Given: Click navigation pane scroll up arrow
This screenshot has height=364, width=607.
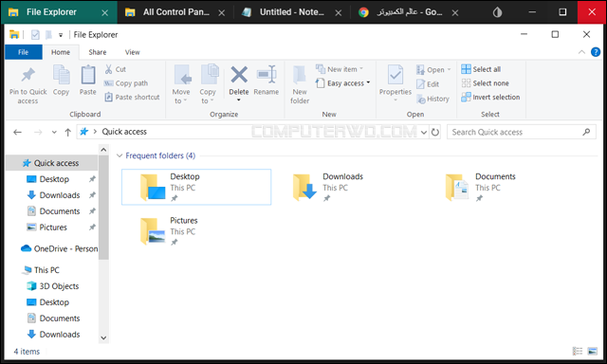Looking at the screenshot, I should coord(103,150).
